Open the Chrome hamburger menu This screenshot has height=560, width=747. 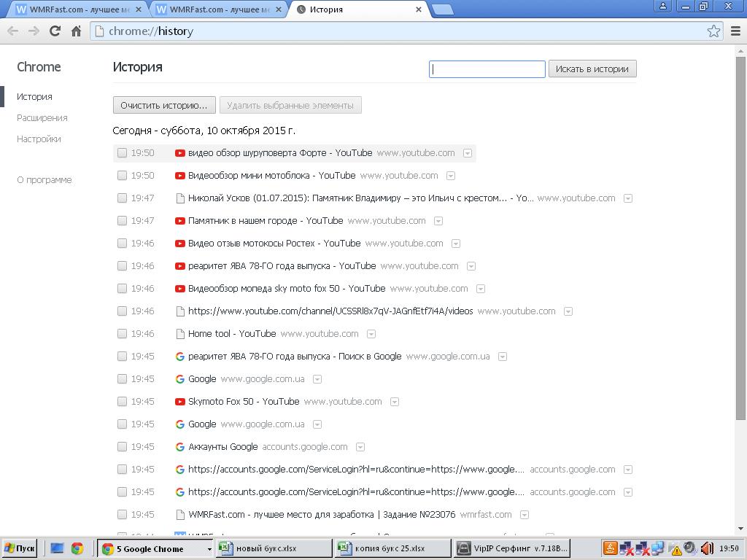click(x=735, y=31)
